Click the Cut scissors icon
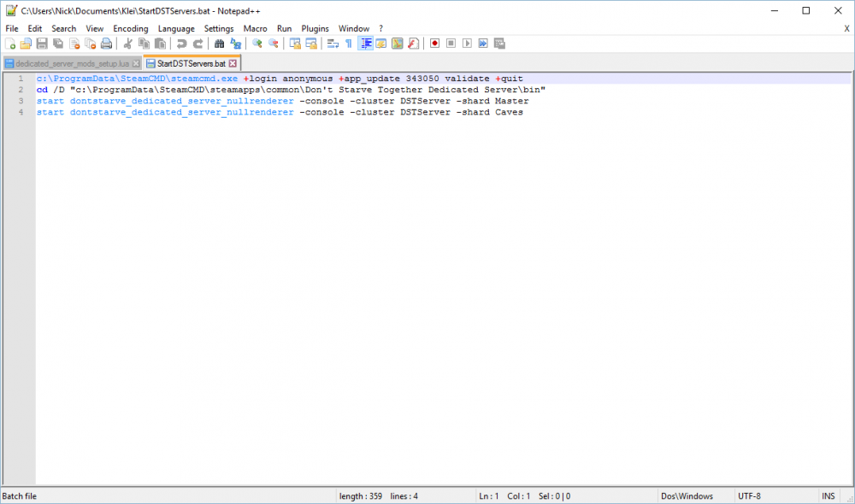 tap(128, 44)
